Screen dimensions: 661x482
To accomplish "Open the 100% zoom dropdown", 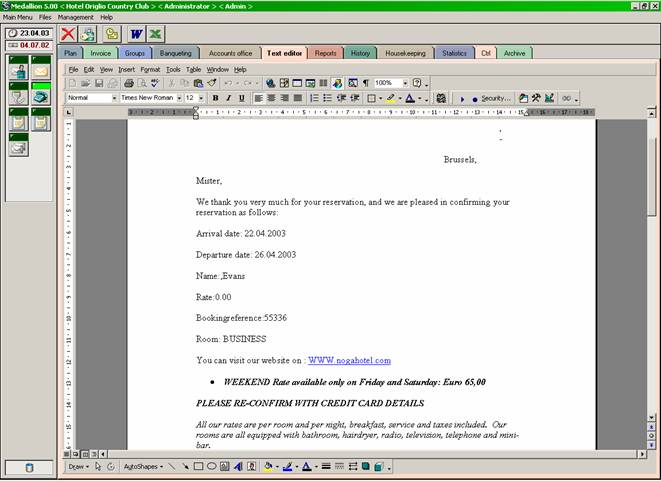I will pyautogui.click(x=404, y=83).
